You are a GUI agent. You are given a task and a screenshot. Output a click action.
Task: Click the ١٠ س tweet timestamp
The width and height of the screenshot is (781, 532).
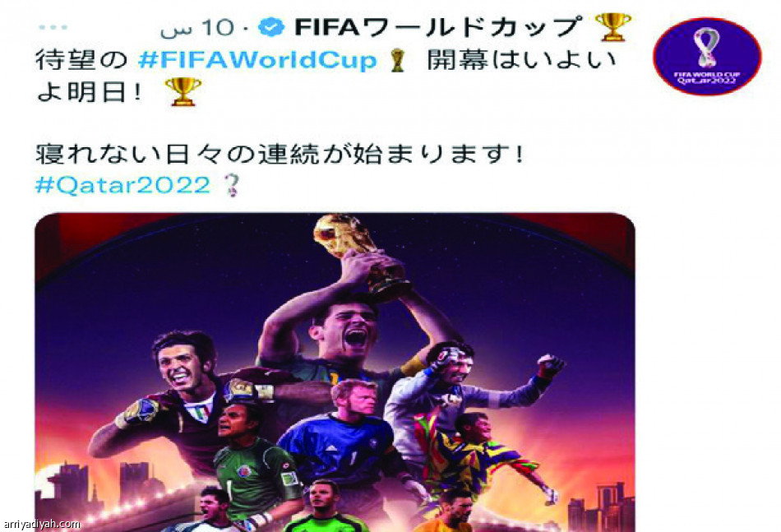[x=196, y=28]
